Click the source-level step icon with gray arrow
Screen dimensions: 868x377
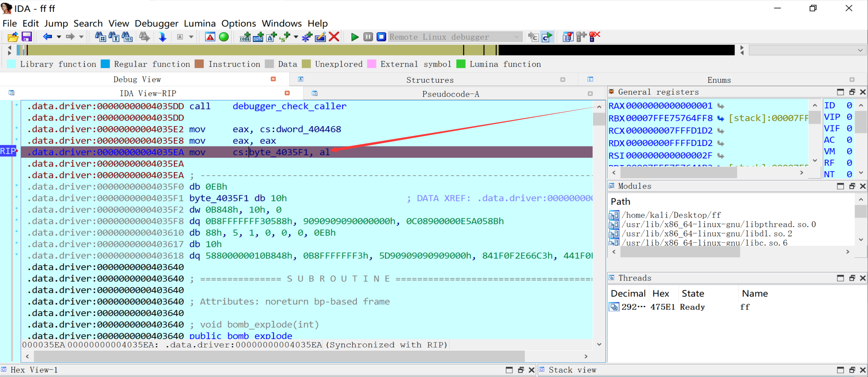point(533,37)
